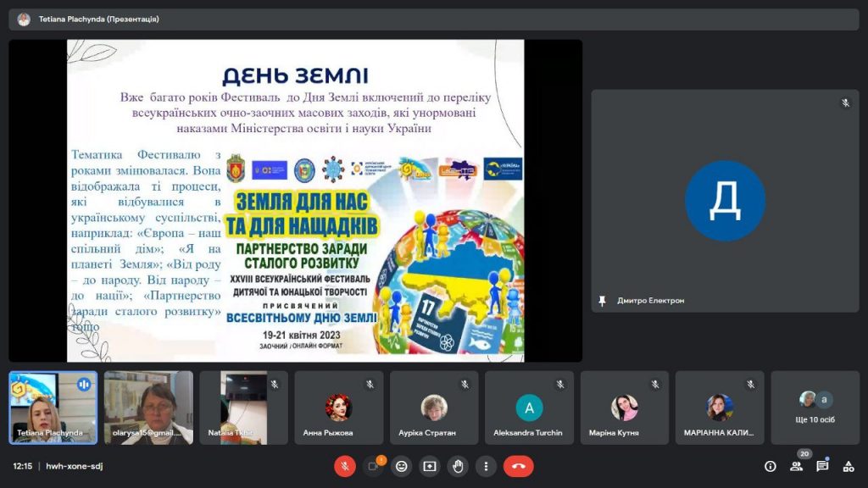
Task: Open the chat with everyone panel
Action: (822, 466)
